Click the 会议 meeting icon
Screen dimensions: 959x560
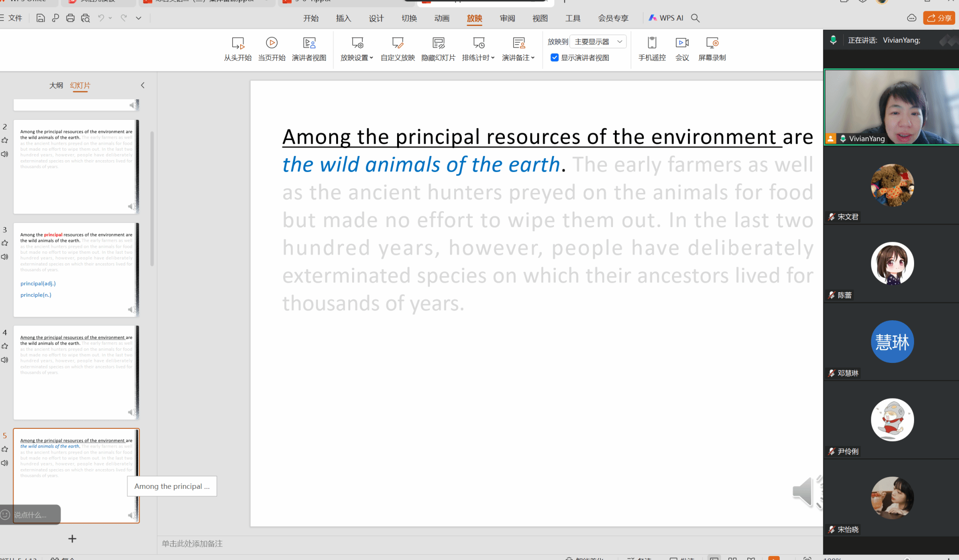(682, 44)
